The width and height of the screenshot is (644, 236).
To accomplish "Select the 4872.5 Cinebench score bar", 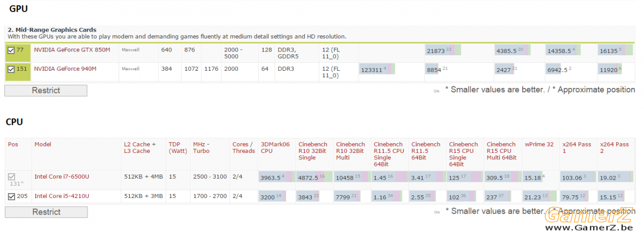I will click(314, 177).
